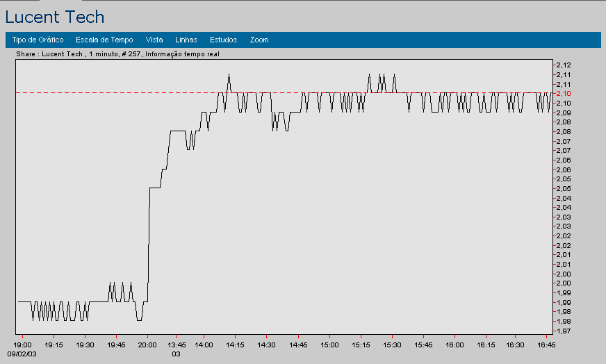606x364 pixels.
Task: Click the 20:00 time axis label
Action: 147,345
